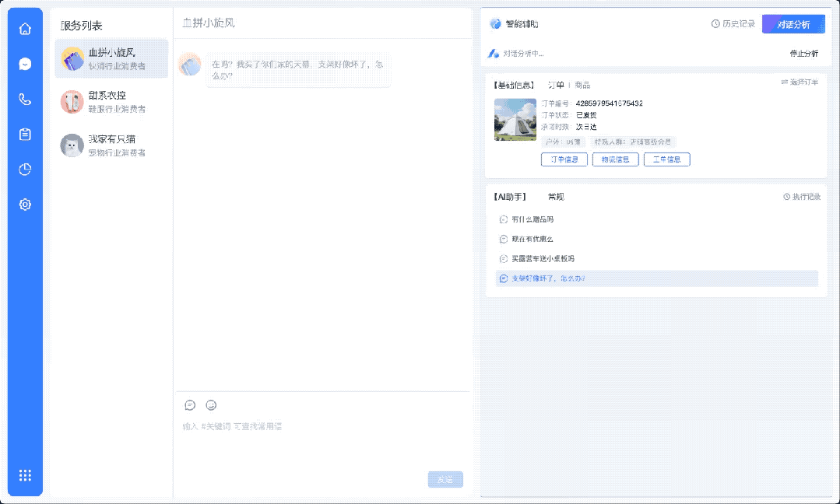The height and width of the screenshot is (504, 840).
Task: Click the quick phrases bubble icon
Action: tap(190, 405)
